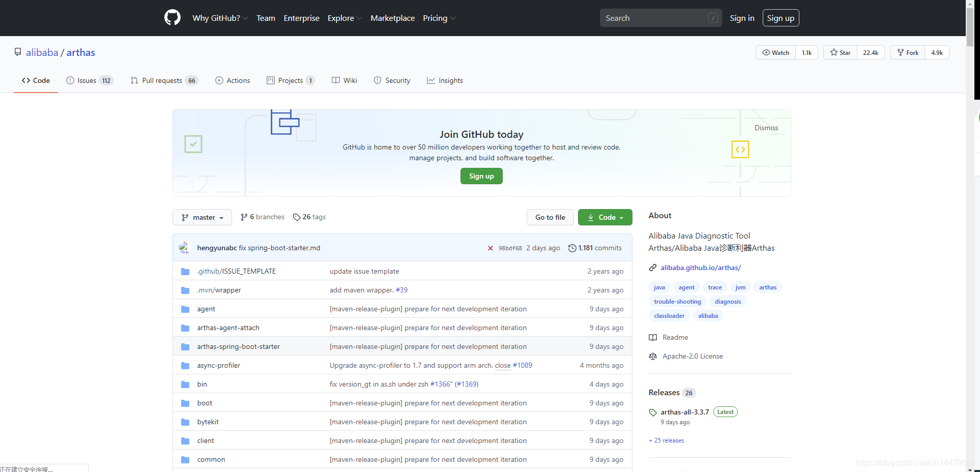The image size is (980, 472).
Task: Click the folder icon for arthas-agent-attach
Action: coord(185,328)
